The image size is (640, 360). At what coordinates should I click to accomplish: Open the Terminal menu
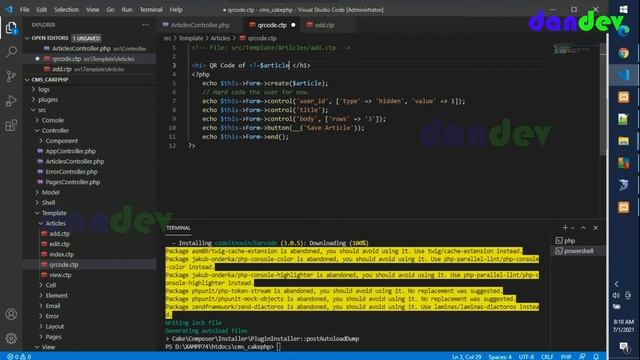tap(151, 9)
